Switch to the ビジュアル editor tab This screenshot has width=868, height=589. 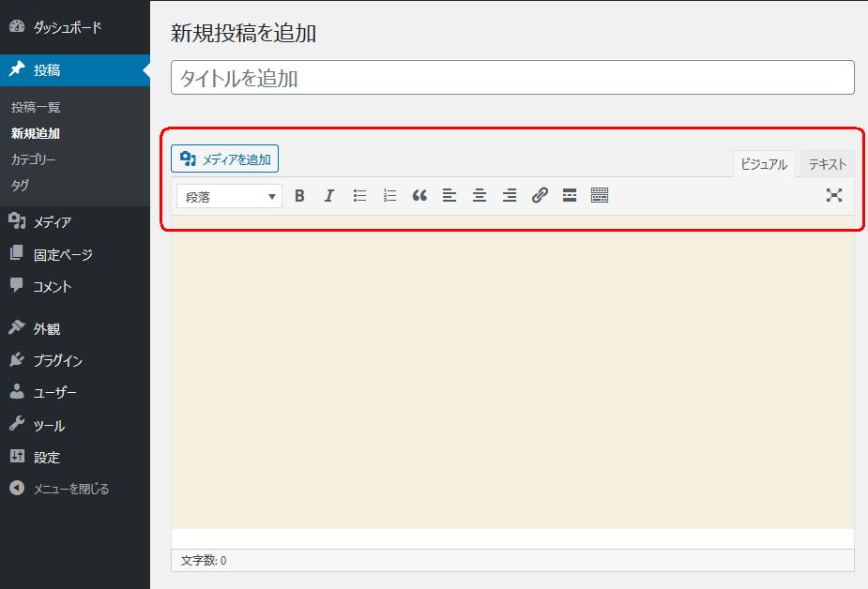tap(764, 164)
